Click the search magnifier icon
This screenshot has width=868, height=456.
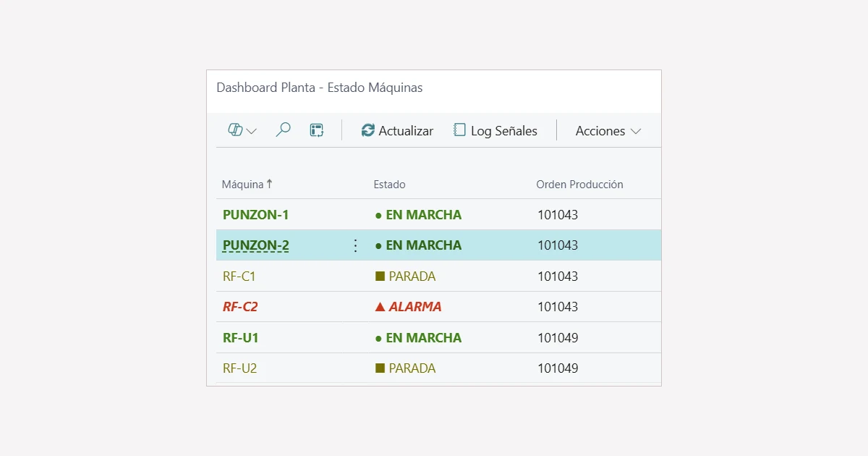(283, 130)
